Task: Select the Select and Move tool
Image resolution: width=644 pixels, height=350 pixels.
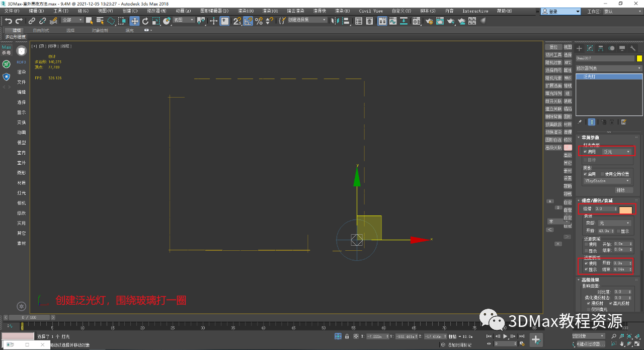Action: 135,21
